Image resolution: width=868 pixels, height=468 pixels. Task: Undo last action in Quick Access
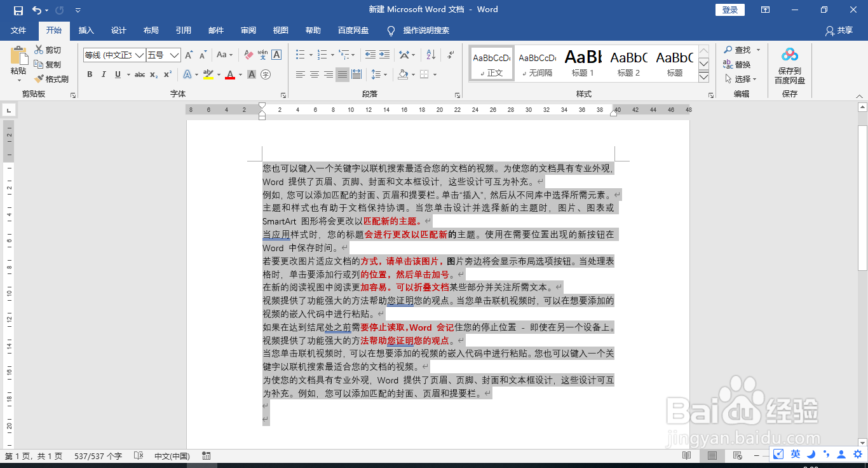[37, 10]
